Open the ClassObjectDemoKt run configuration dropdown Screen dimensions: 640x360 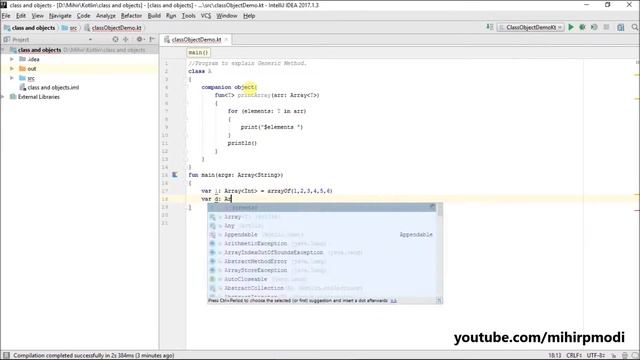[531, 27]
